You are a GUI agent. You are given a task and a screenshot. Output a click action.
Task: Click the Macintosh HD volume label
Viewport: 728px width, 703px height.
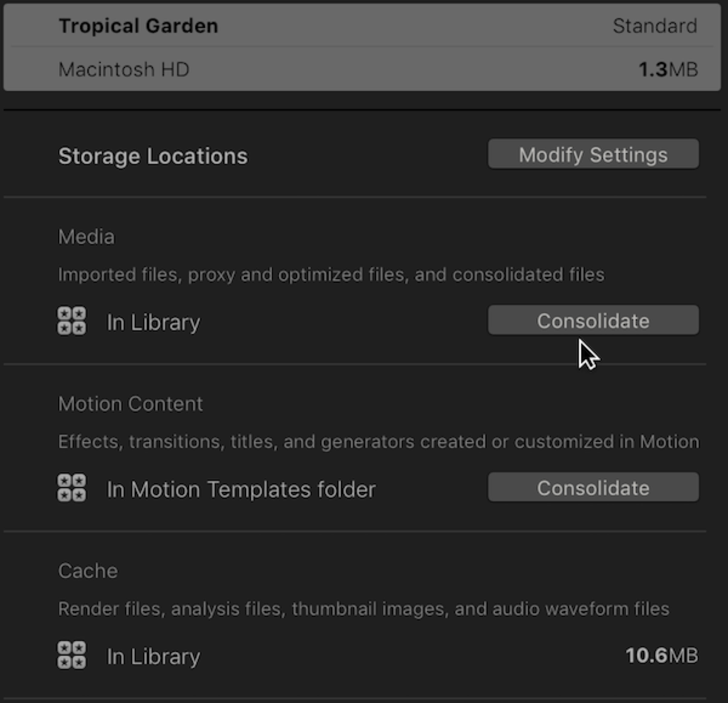(124, 70)
